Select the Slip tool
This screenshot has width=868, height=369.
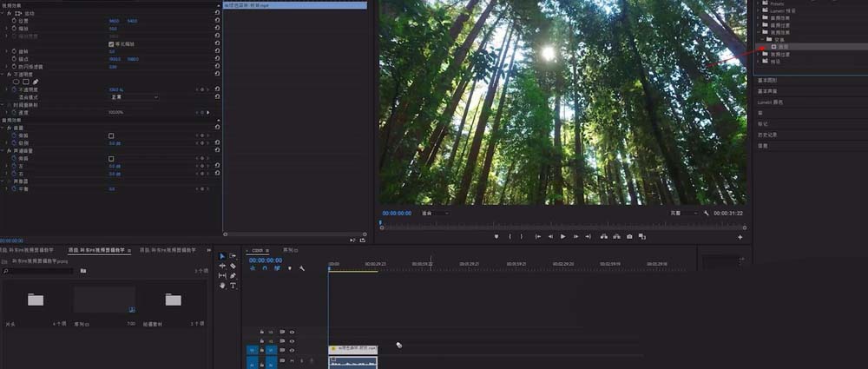click(222, 275)
